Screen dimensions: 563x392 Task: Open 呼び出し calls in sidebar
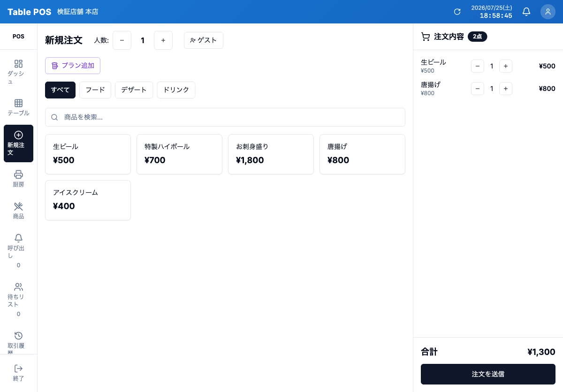click(18, 250)
